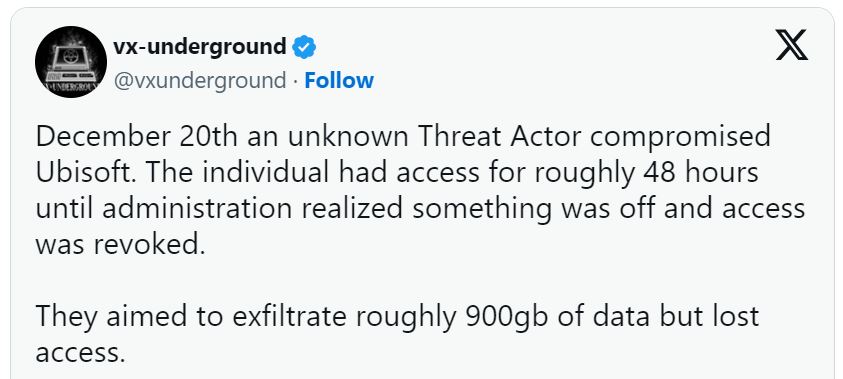This screenshot has height=379, width=843.
Task: Open the vx-underground display name link
Action: pos(199,47)
